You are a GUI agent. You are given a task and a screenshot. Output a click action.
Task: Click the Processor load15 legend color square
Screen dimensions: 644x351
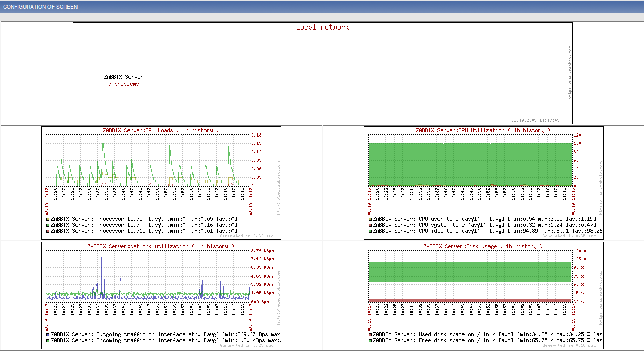(48, 231)
